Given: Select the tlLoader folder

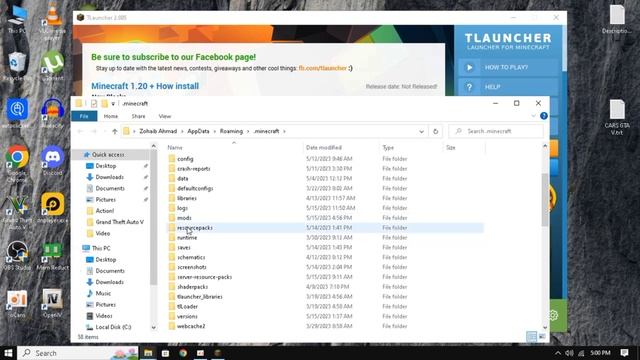Looking at the screenshot, I should tap(187, 306).
